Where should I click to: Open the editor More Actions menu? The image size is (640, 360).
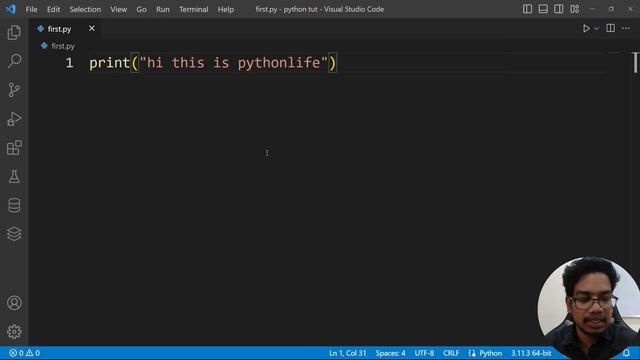click(x=626, y=28)
